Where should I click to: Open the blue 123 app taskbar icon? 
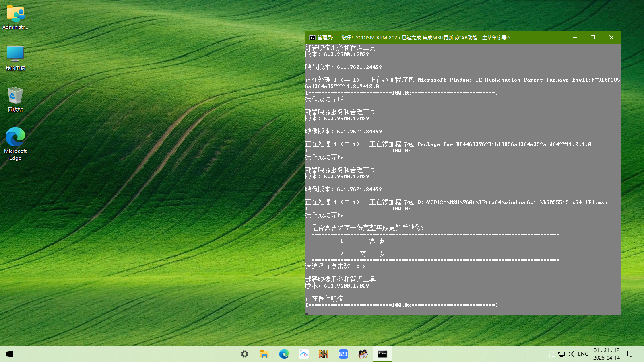(x=343, y=354)
